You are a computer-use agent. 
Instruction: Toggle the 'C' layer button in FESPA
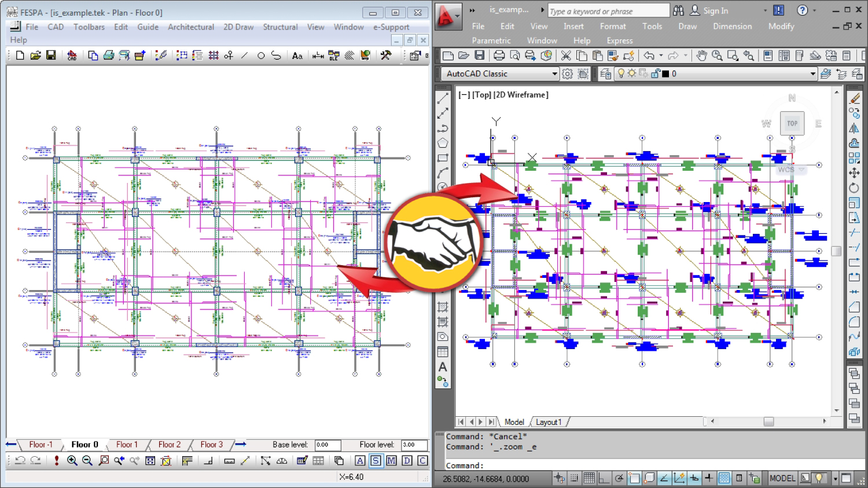point(422,461)
